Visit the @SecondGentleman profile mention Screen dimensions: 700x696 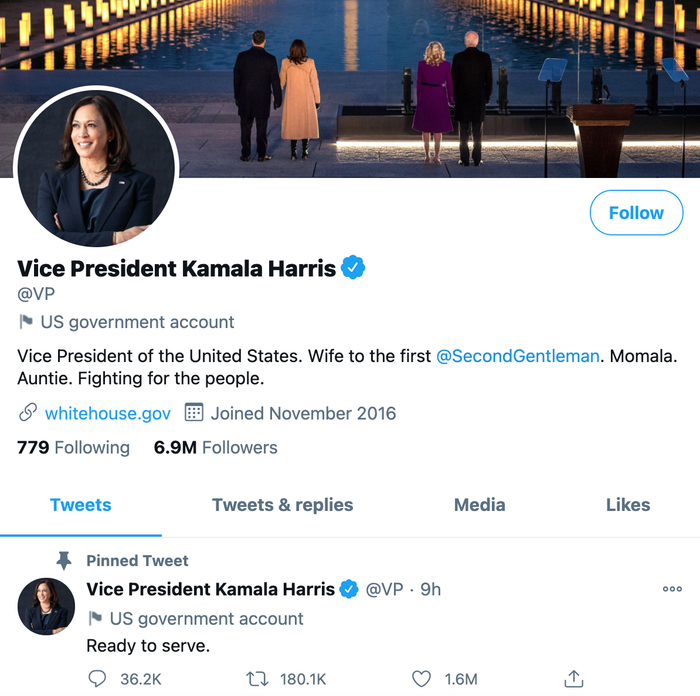[x=518, y=356]
